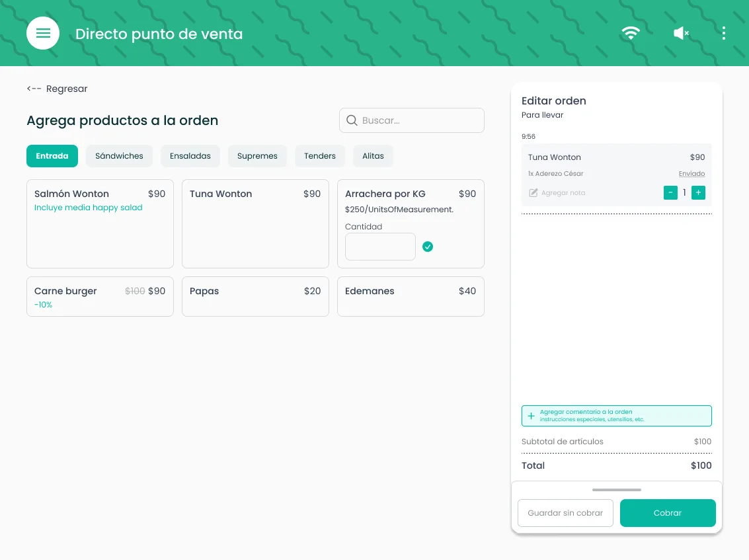The height and width of the screenshot is (560, 749).
Task: Click Guardar sin cobrar button
Action: tap(565, 512)
